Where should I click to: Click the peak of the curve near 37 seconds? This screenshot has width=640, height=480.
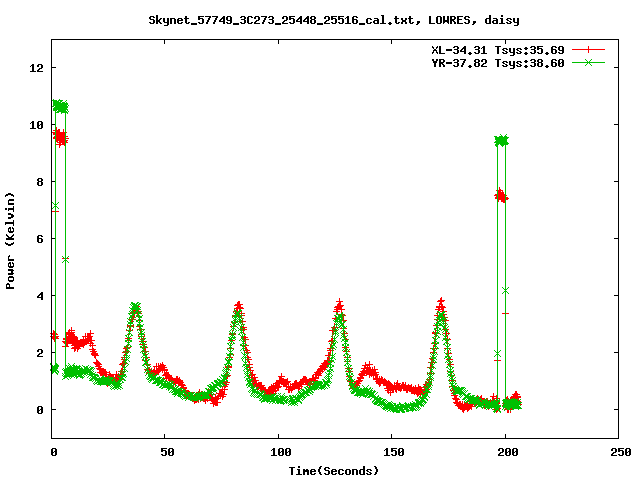click(136, 307)
